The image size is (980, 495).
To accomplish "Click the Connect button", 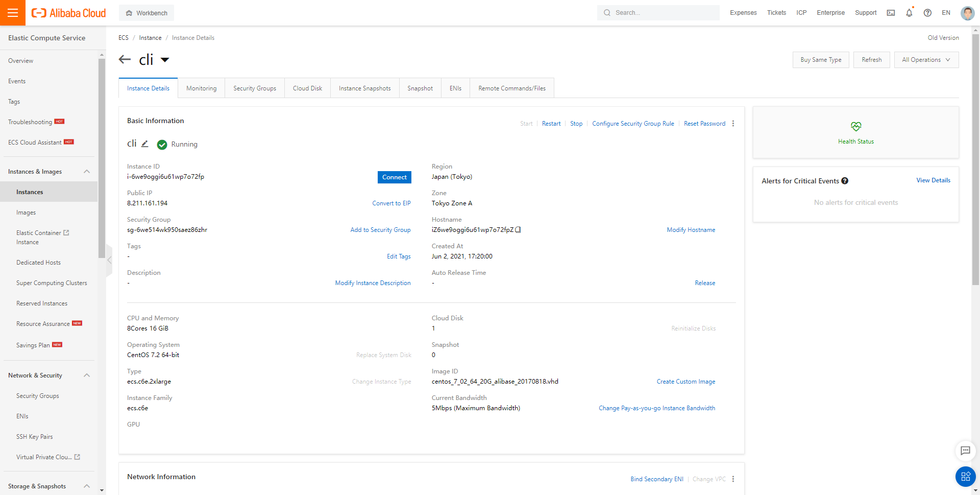I will 395,177.
